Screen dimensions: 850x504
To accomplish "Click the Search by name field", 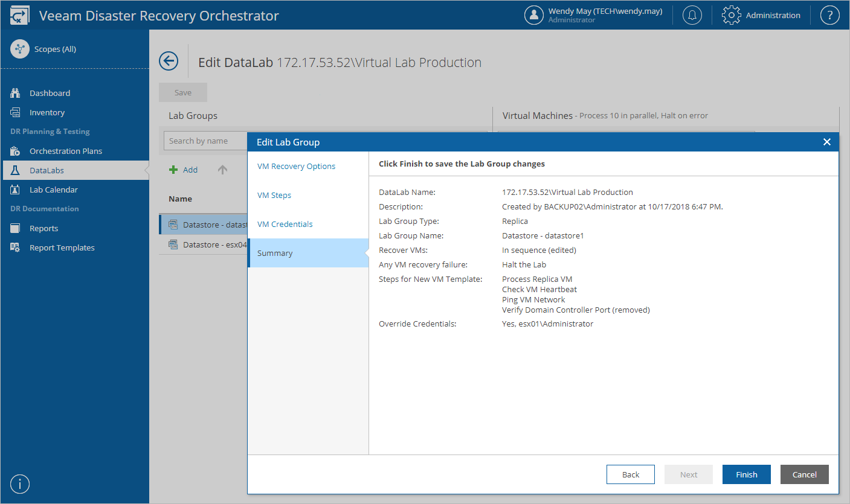I will (205, 141).
